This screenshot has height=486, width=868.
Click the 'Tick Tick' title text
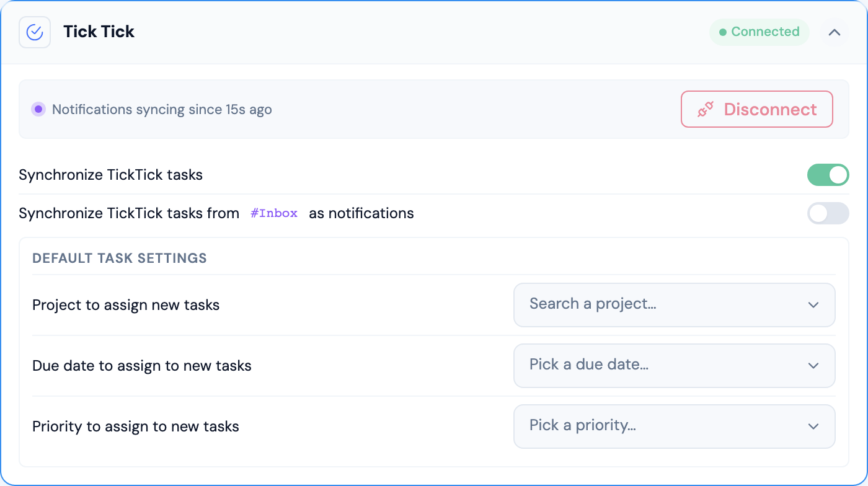pos(99,32)
